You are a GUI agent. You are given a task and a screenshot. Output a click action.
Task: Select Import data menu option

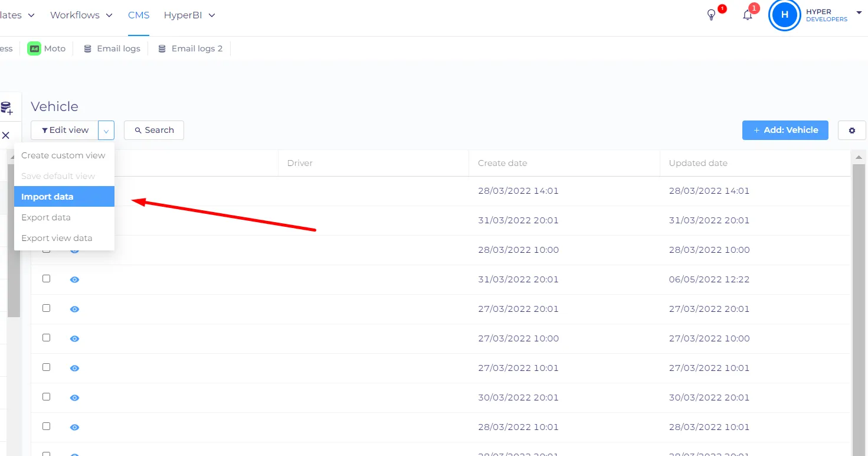pos(64,197)
